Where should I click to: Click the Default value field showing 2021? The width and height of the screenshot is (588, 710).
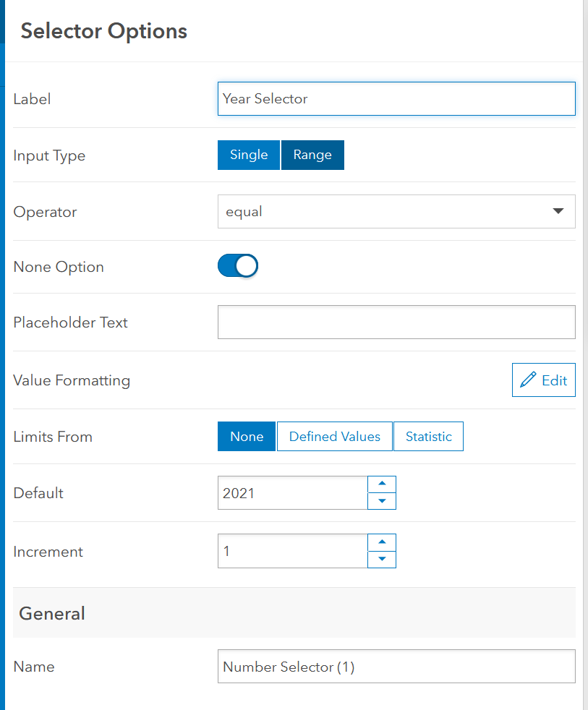pyautogui.click(x=292, y=493)
